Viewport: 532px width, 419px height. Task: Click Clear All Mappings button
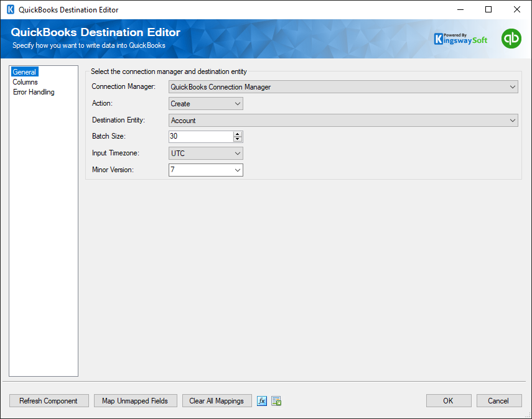[217, 401]
